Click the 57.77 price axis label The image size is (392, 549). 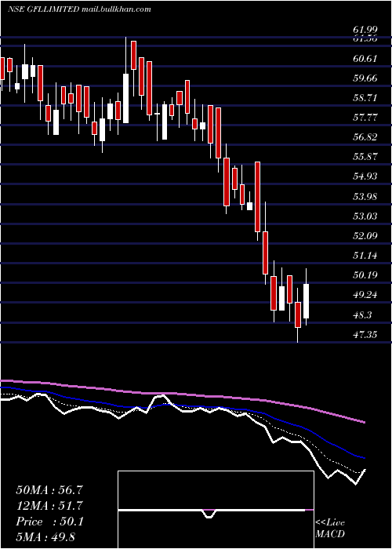point(365,118)
